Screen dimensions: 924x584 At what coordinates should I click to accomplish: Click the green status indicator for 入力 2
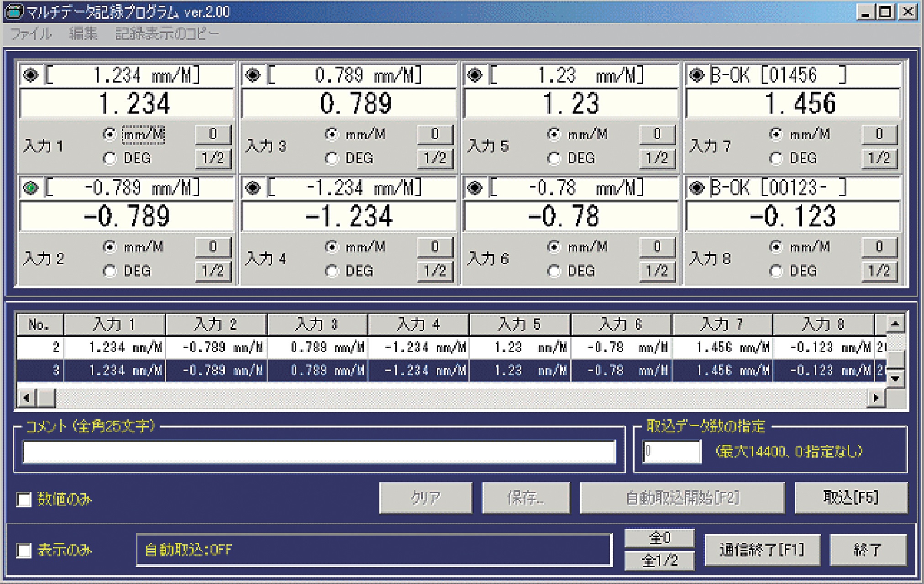click(x=31, y=188)
